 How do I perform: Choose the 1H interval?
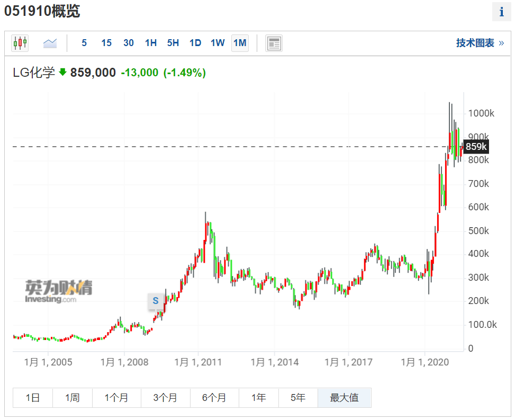151,43
